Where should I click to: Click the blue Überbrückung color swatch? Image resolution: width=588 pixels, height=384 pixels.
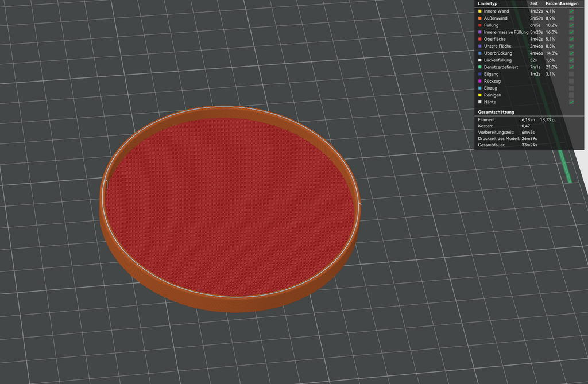pyautogui.click(x=479, y=53)
